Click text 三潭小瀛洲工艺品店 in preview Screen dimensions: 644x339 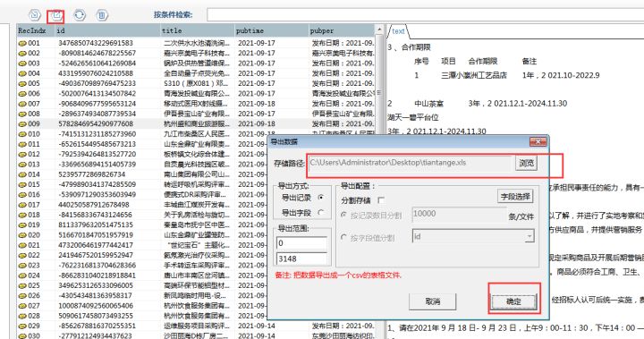click(x=474, y=76)
